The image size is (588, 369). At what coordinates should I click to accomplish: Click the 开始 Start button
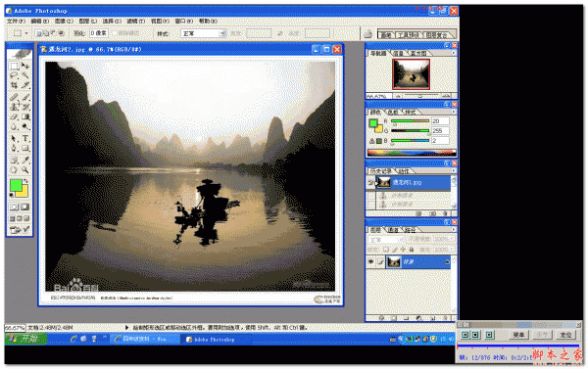pos(25,339)
